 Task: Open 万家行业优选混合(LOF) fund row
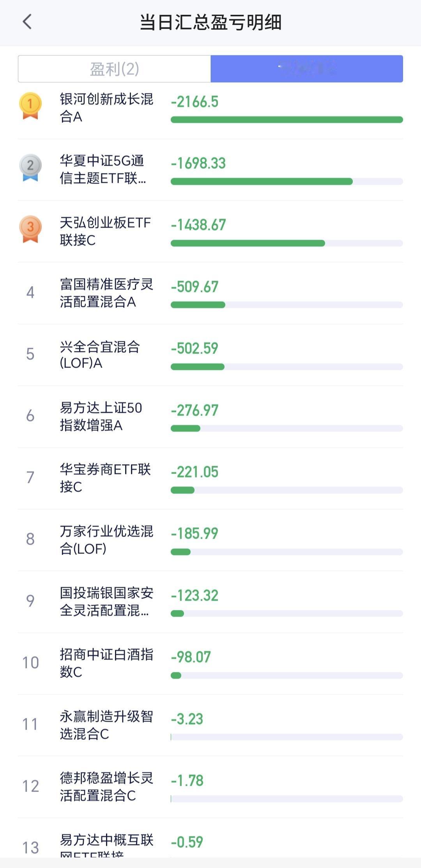pos(106,540)
